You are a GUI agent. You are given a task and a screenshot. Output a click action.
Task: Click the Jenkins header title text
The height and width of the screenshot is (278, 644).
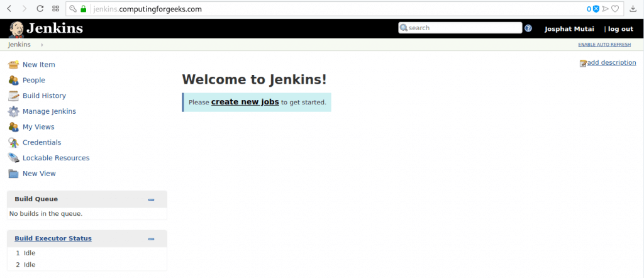click(55, 28)
